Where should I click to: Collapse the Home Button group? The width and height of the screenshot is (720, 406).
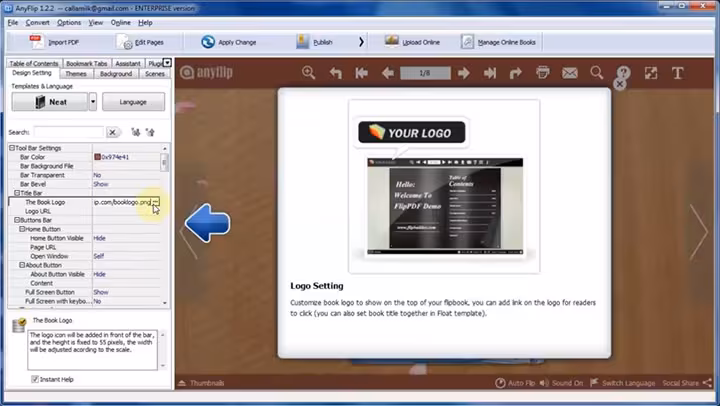click(22, 229)
